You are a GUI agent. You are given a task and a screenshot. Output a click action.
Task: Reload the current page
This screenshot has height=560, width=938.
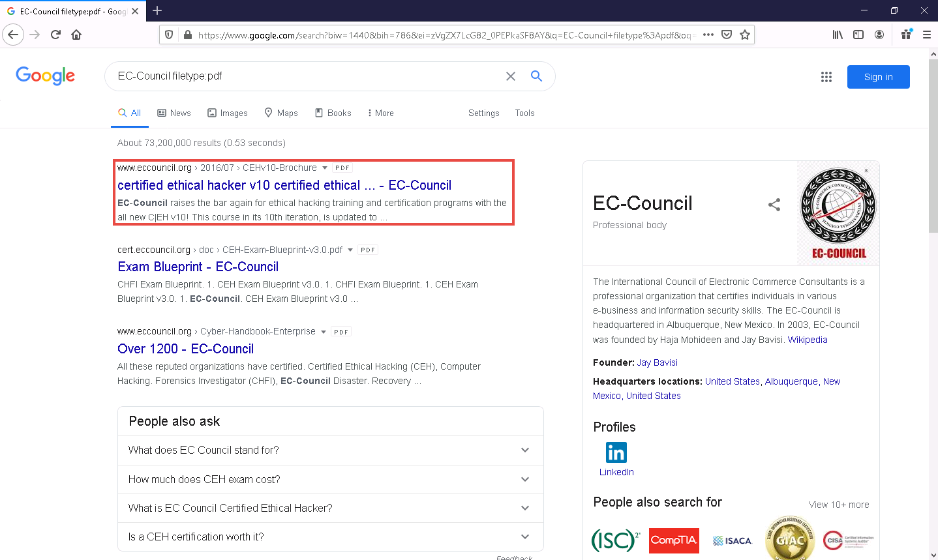[x=55, y=35]
